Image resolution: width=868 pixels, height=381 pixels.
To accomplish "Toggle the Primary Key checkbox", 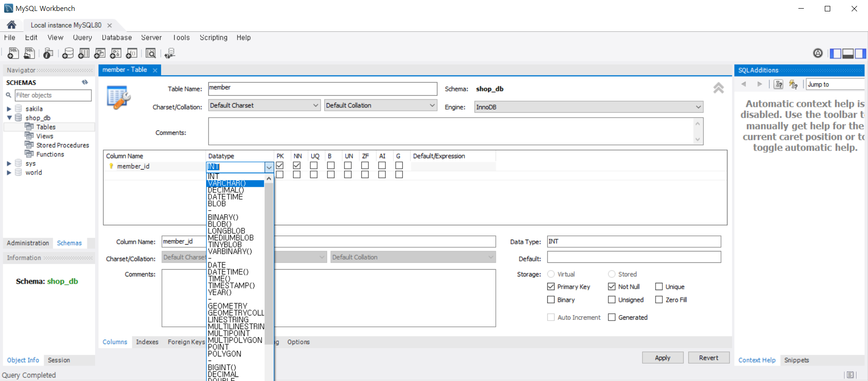I will coord(551,286).
